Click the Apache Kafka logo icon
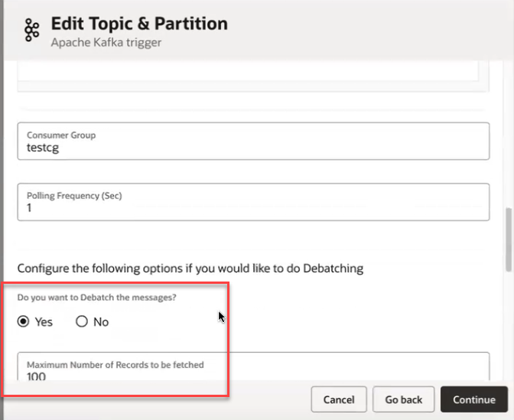This screenshot has width=514, height=420. coord(32,31)
